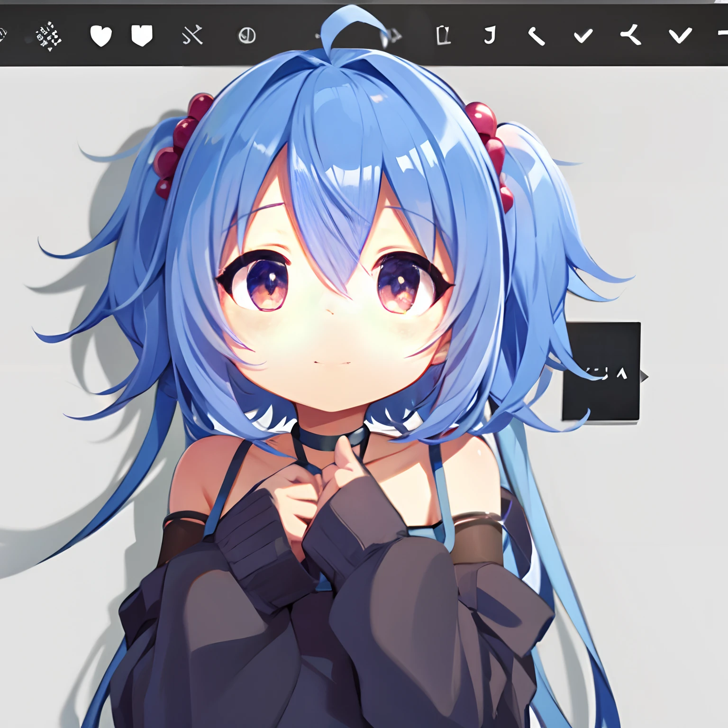Click the white shield icon in toolbar
Image resolution: width=728 pixels, height=728 pixels.
coord(142,36)
